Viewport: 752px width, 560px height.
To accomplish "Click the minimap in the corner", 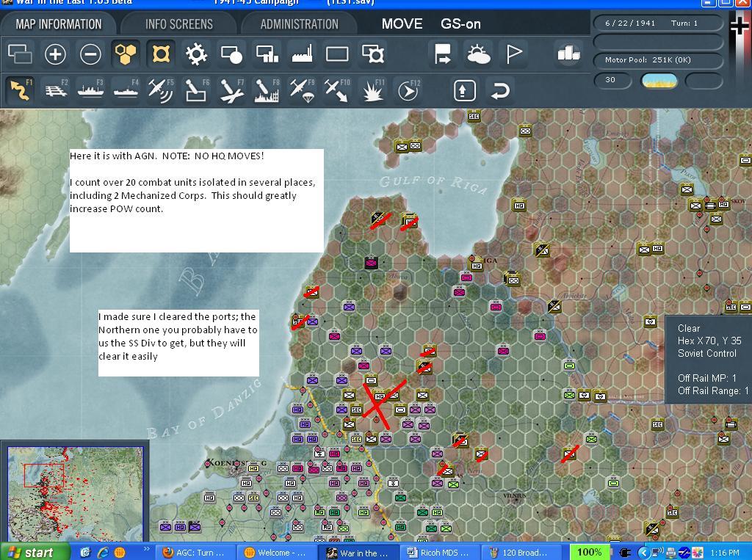I will click(x=76, y=495).
